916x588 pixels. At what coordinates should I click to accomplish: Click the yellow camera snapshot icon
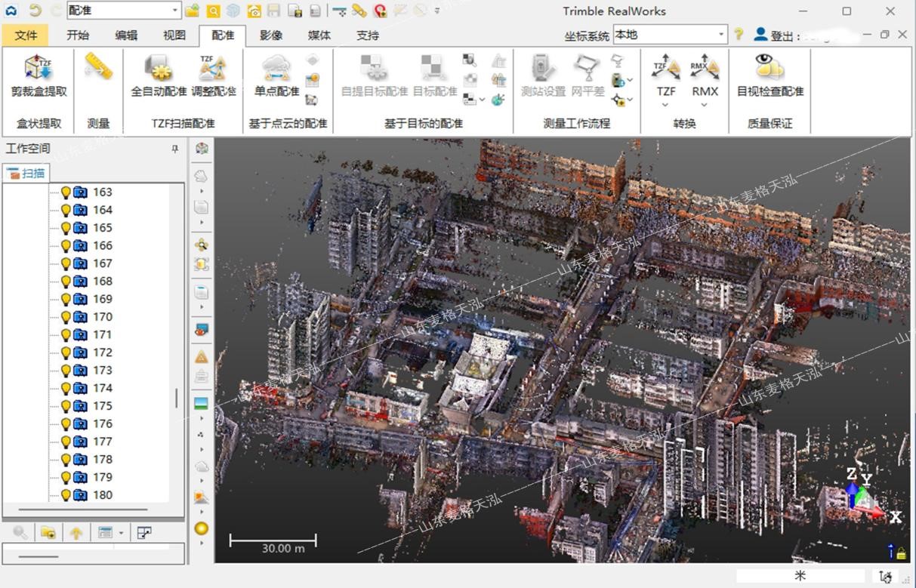(254, 11)
